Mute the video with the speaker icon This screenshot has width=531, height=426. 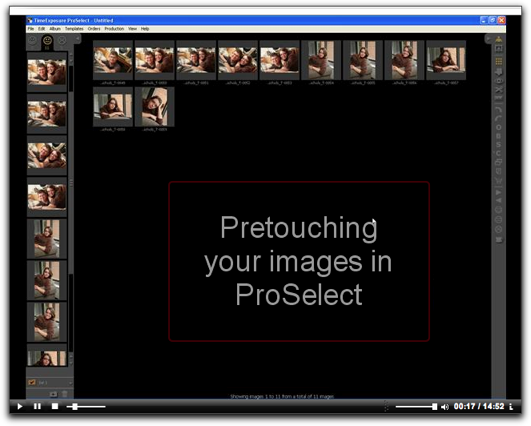[x=445, y=407]
